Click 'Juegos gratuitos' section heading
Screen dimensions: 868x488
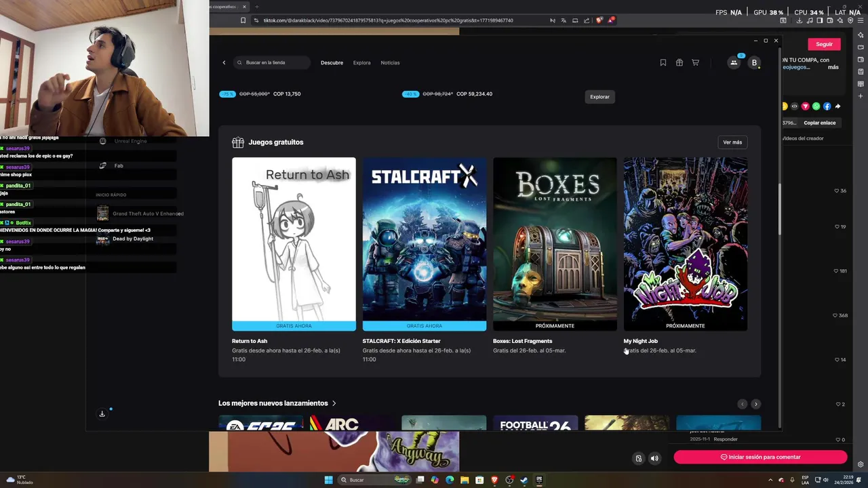(276, 142)
